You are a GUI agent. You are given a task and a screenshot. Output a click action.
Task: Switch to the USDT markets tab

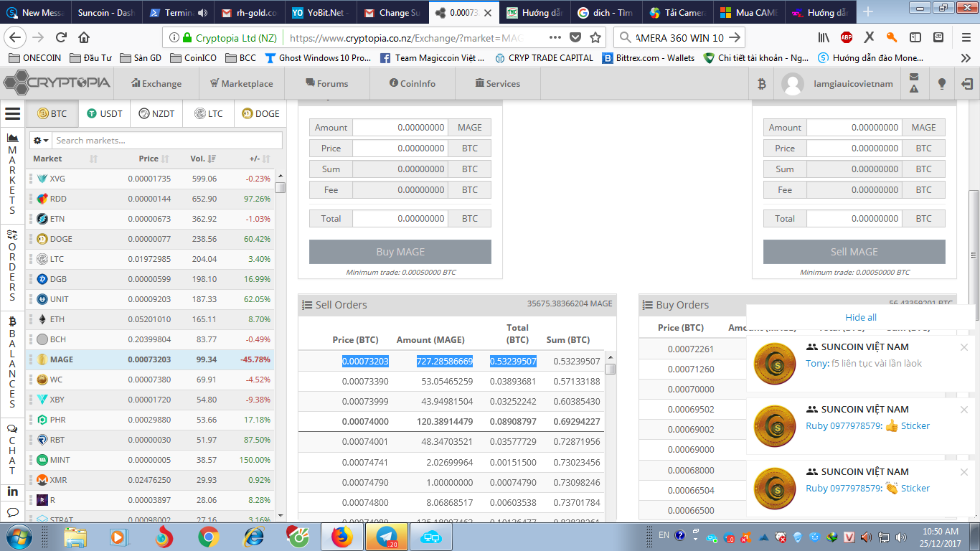tap(105, 113)
